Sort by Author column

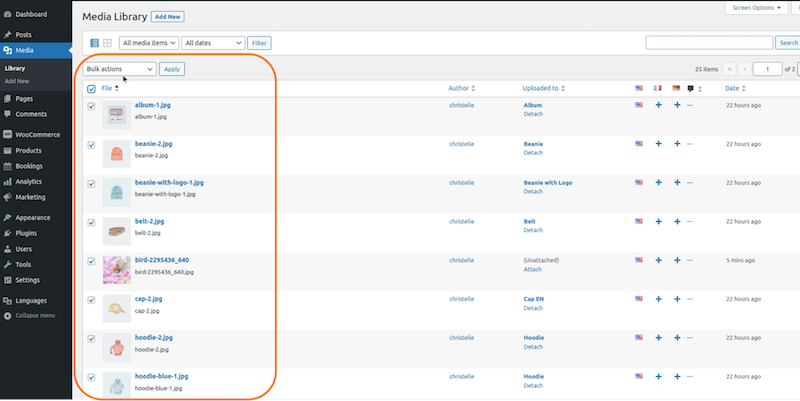click(x=462, y=88)
